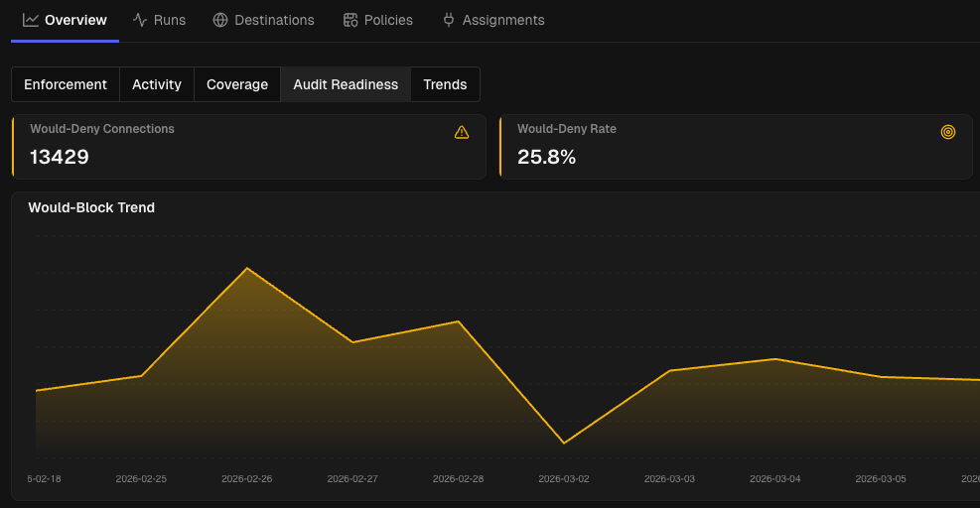This screenshot has height=508, width=980.
Task: Click the 2026-03-04 axis date label
Action: click(x=775, y=478)
